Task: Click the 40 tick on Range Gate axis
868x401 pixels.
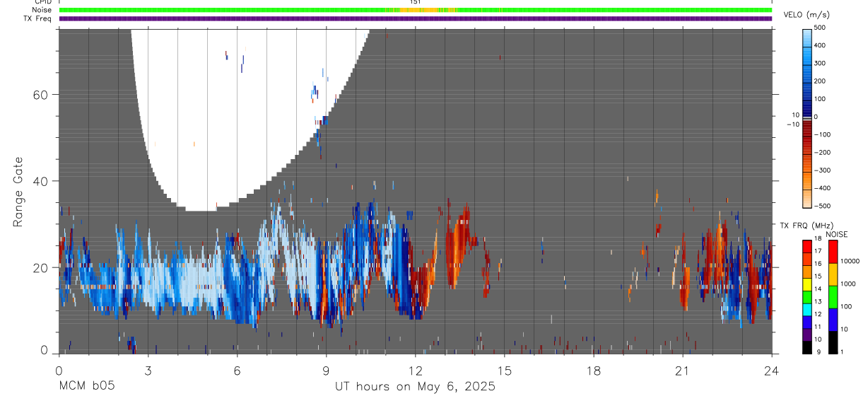Action: [41, 181]
